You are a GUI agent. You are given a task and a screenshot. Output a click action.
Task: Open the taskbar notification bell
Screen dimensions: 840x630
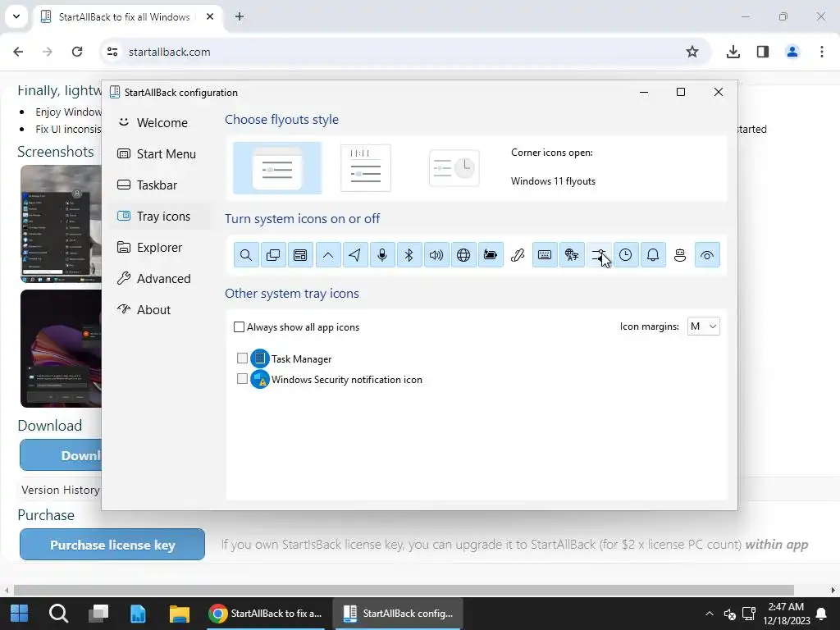[821, 614]
